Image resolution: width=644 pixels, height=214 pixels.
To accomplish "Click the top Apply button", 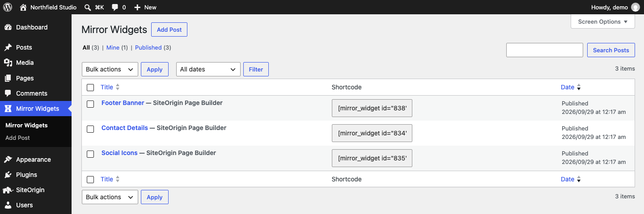I will click(x=155, y=69).
